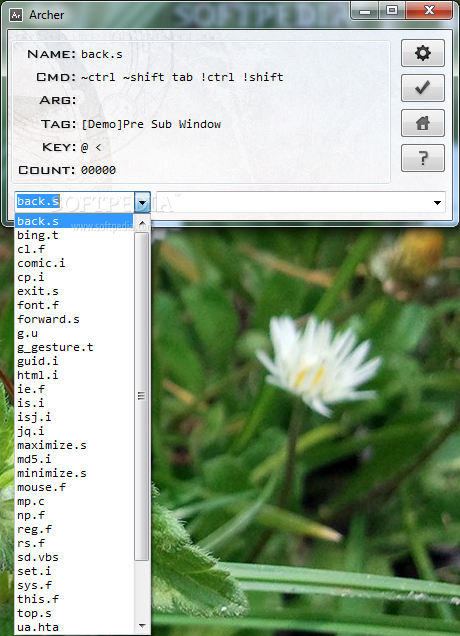Pick sd.vbs from the list

pos(74,557)
